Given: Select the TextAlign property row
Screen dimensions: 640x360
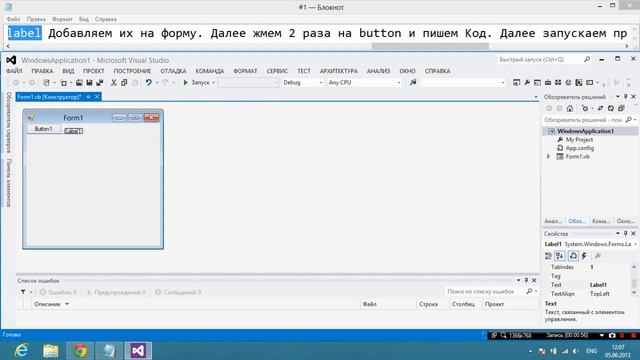Looking at the screenshot, I should (588, 294).
